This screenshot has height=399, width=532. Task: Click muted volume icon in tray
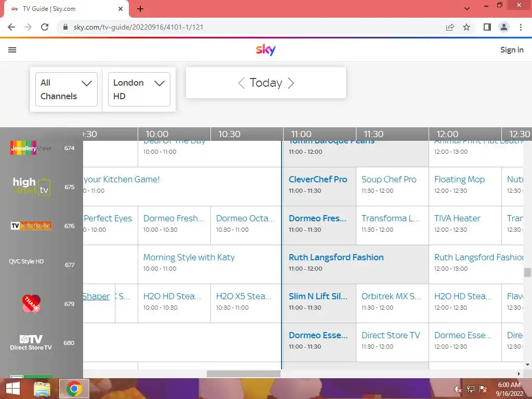point(458,389)
